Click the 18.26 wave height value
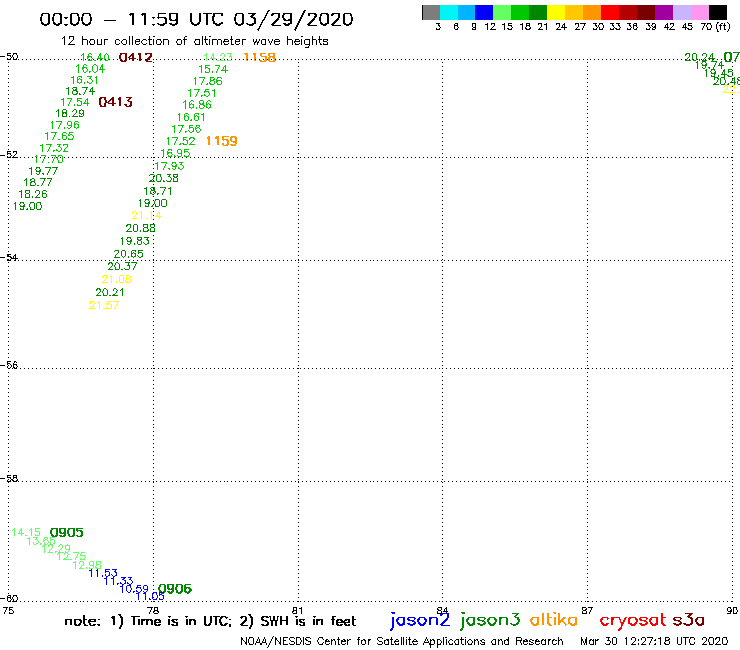 click(x=33, y=194)
